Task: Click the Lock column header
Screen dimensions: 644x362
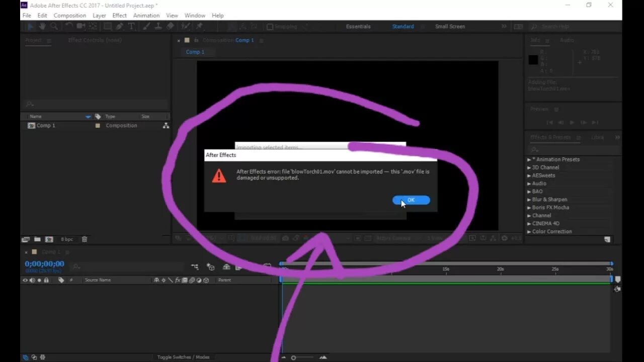Action: (46, 280)
